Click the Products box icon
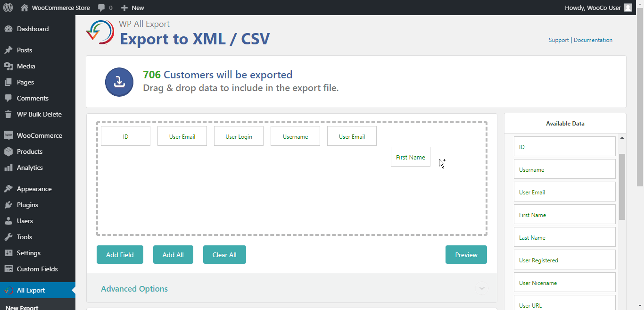 coord(8,151)
